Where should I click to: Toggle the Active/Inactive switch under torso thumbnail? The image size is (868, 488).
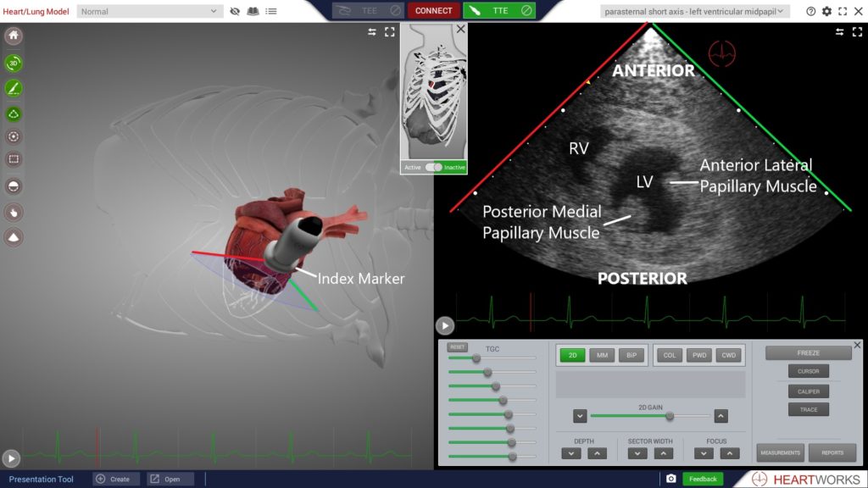(433, 167)
